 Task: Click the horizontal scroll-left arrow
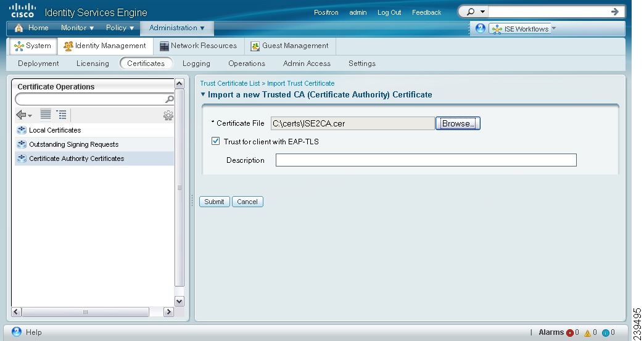(x=17, y=312)
